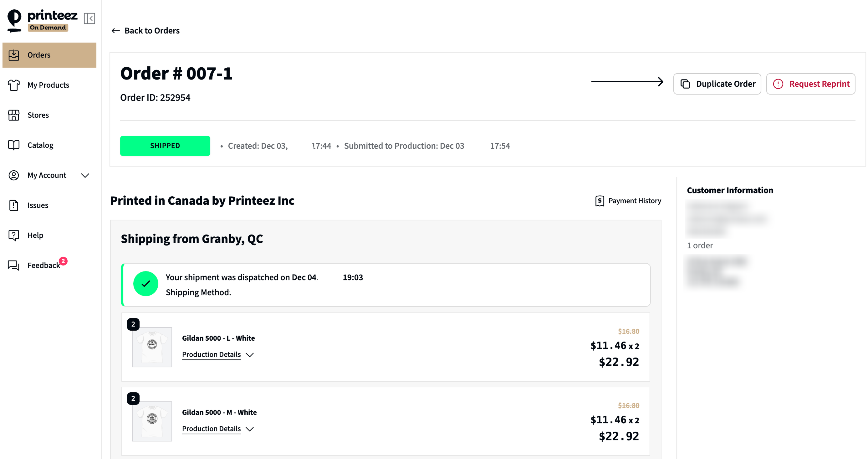Click the Issues document alert icon

(x=14, y=205)
